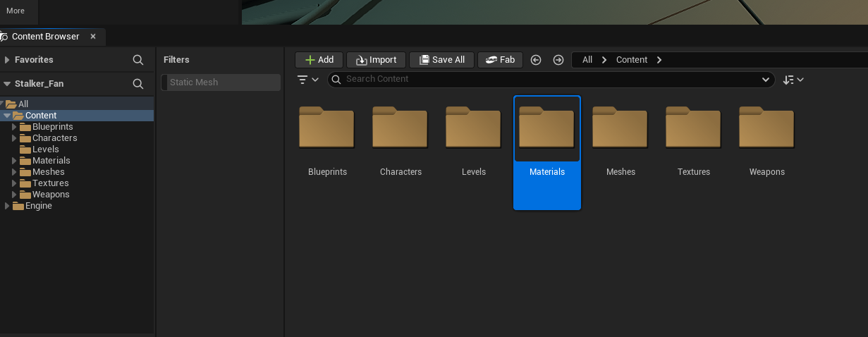Switch to the Content Browser tab
The width and height of the screenshot is (868, 337).
46,37
